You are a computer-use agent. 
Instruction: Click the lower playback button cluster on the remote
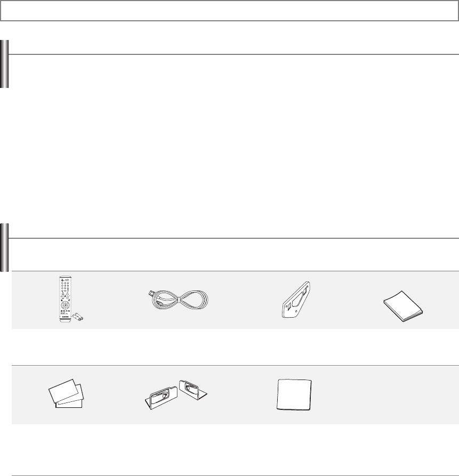tap(65, 312)
